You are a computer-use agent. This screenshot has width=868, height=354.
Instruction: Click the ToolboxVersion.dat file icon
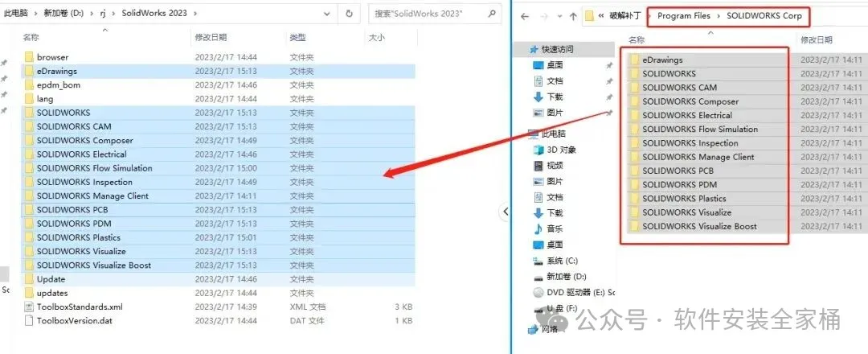30,320
